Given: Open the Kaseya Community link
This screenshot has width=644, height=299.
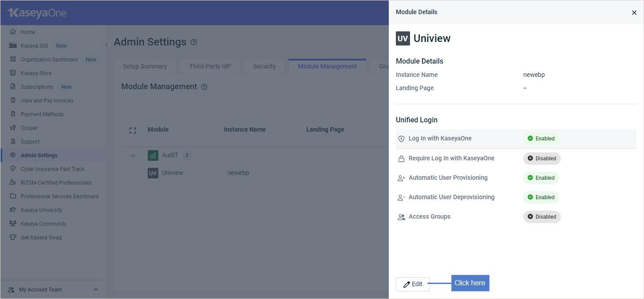Looking at the screenshot, I should [x=43, y=223].
